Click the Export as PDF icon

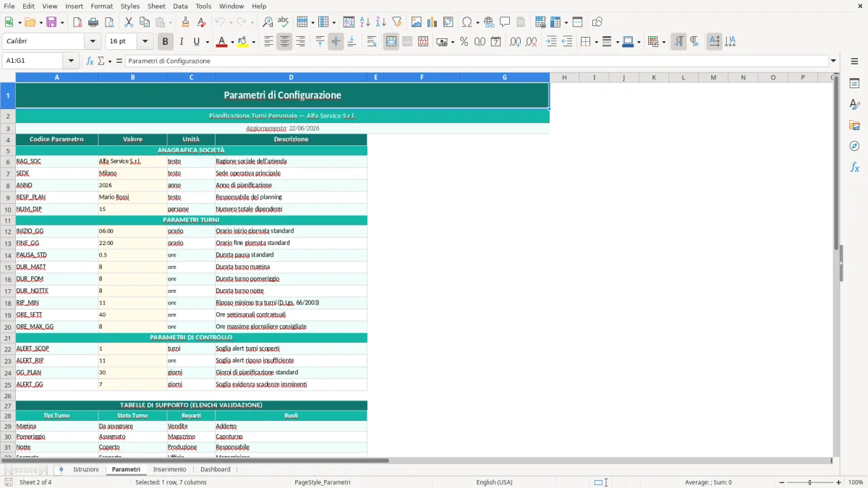click(x=77, y=22)
